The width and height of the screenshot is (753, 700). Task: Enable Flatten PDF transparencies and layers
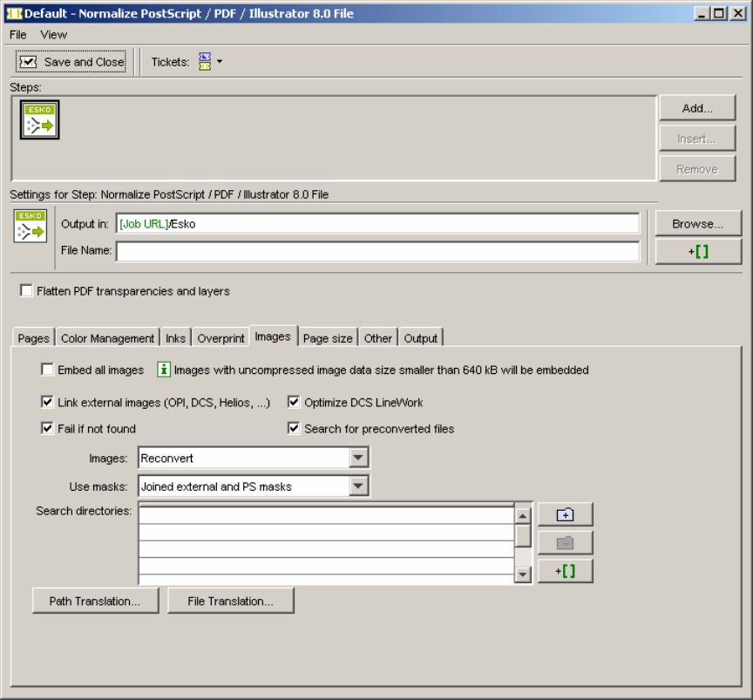pyautogui.click(x=26, y=291)
